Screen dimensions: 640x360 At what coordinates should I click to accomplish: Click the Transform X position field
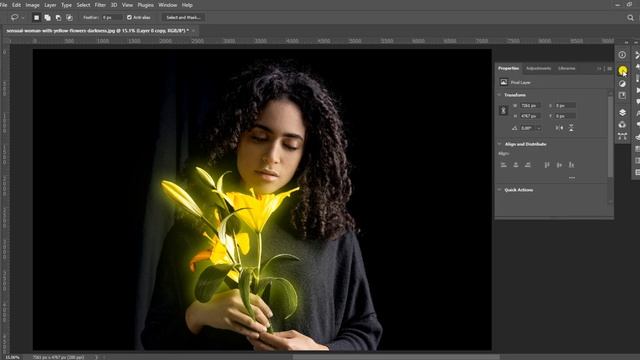coord(565,106)
